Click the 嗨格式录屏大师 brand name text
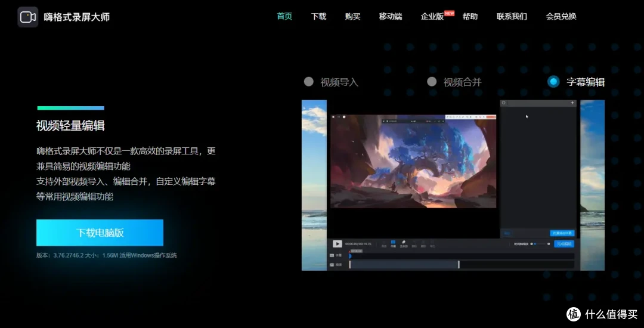The image size is (644, 328). (77, 17)
